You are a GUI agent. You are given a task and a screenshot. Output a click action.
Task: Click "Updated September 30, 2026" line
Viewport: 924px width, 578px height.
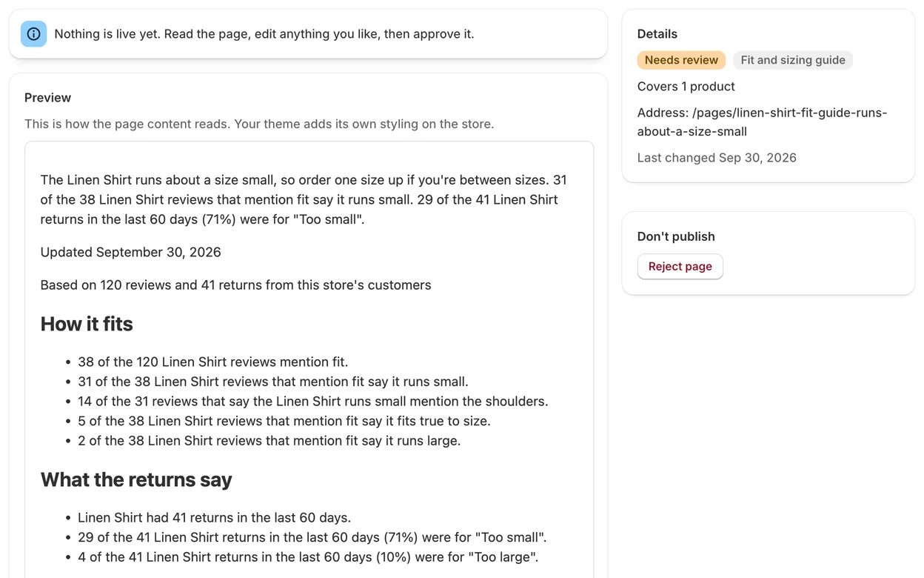[x=130, y=252]
